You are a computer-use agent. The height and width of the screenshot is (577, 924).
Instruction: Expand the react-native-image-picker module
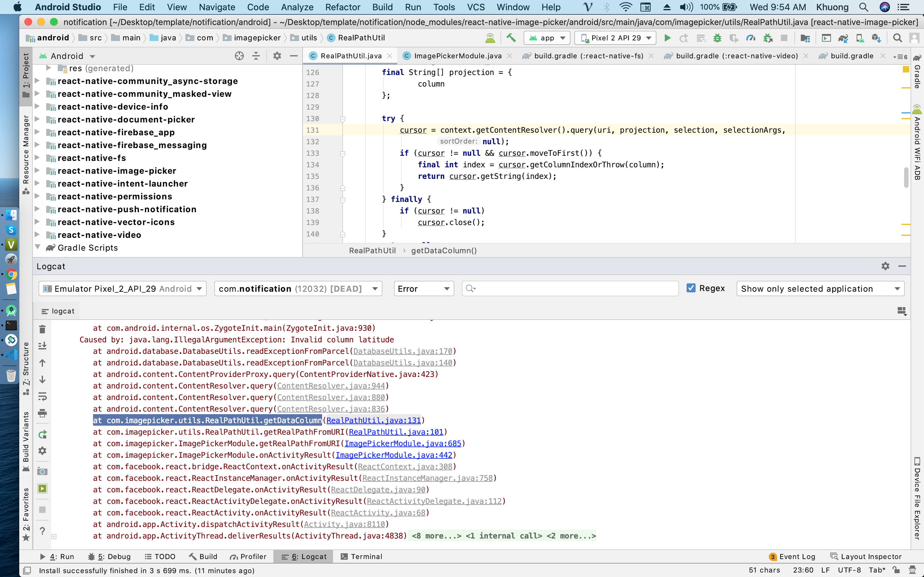pyautogui.click(x=38, y=171)
